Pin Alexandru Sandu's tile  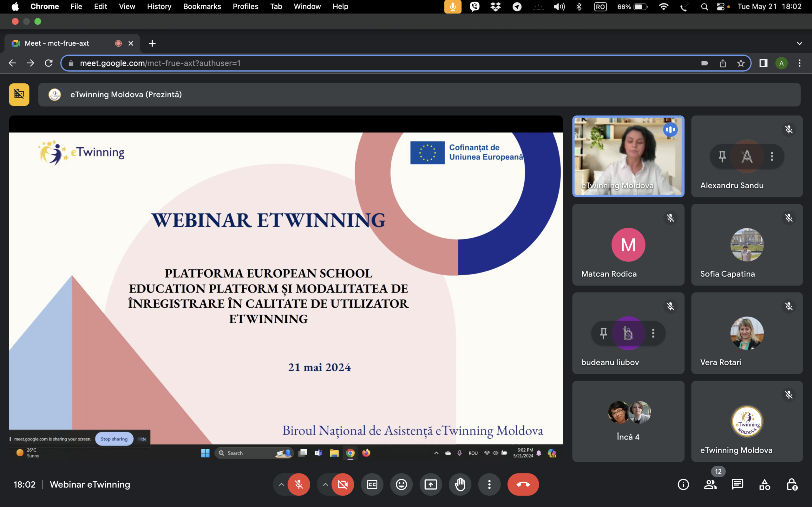[x=722, y=156]
